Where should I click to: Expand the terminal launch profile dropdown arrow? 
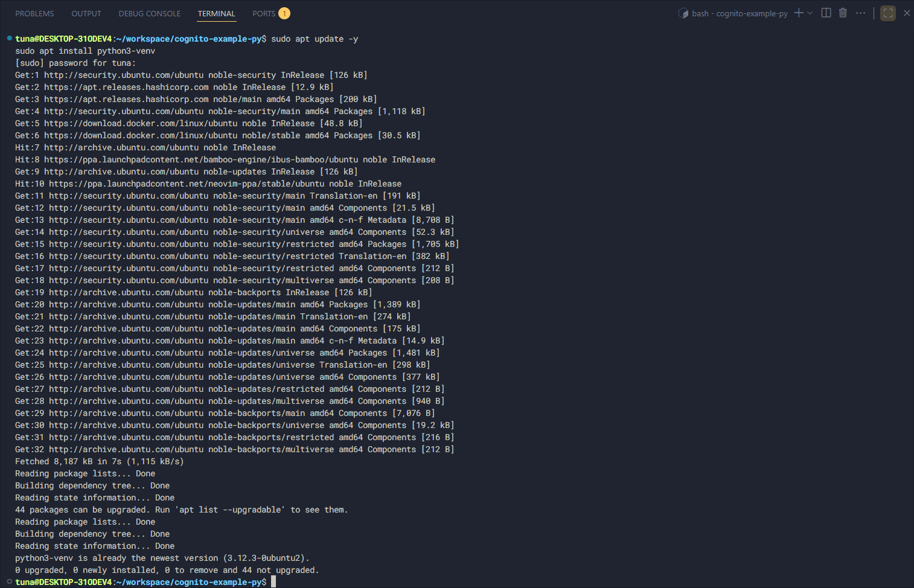coord(810,13)
